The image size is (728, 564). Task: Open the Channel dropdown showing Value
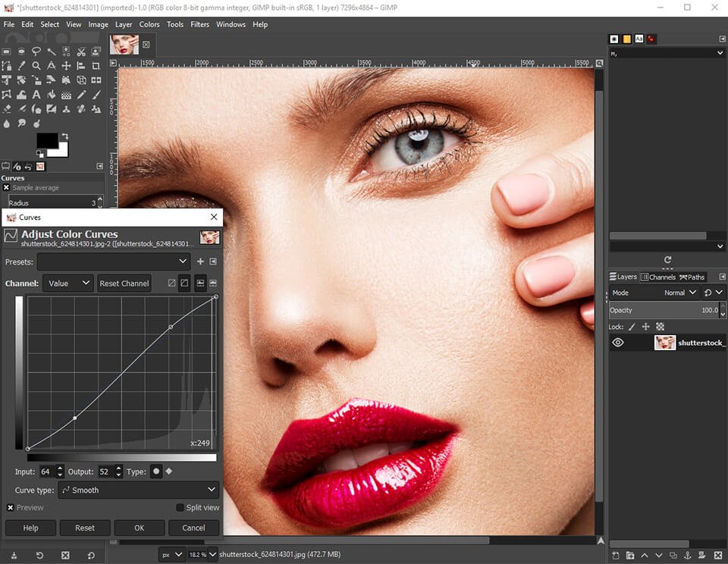67,283
